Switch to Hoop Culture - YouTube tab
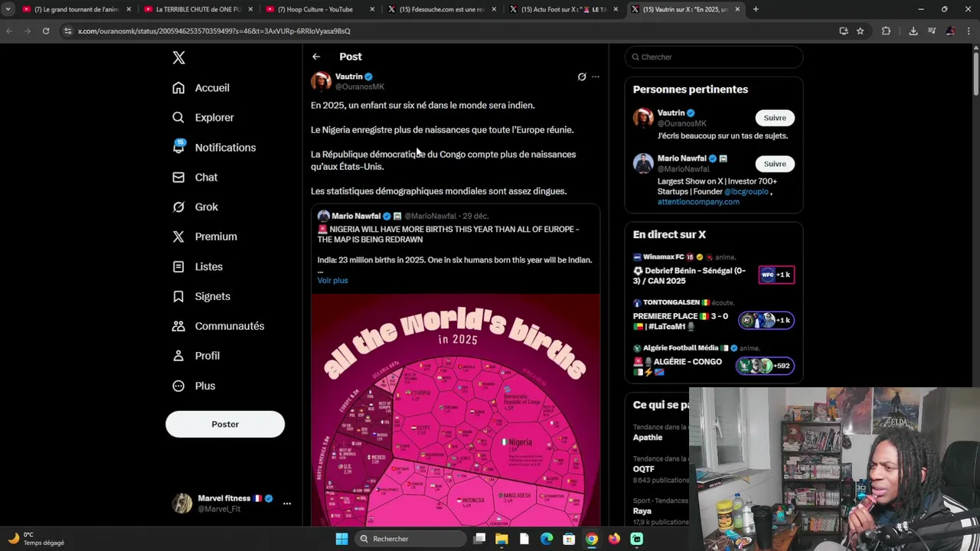The width and height of the screenshot is (980, 551). pyautogui.click(x=320, y=9)
